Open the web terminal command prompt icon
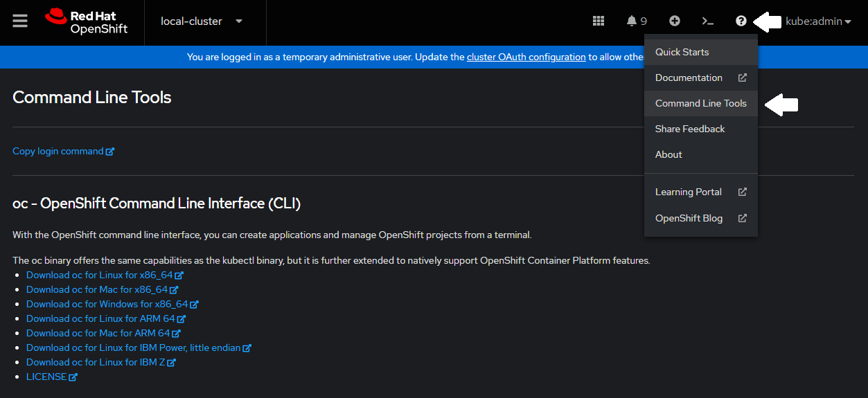This screenshot has height=398, width=868. point(708,21)
